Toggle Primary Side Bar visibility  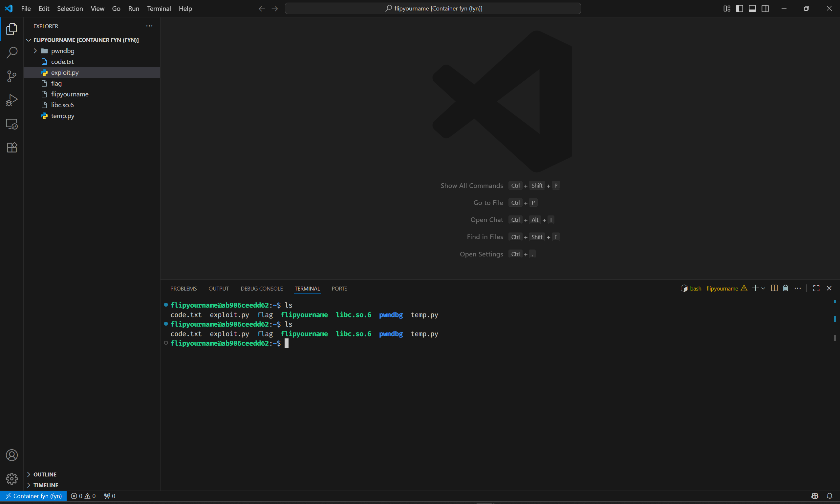pos(739,9)
